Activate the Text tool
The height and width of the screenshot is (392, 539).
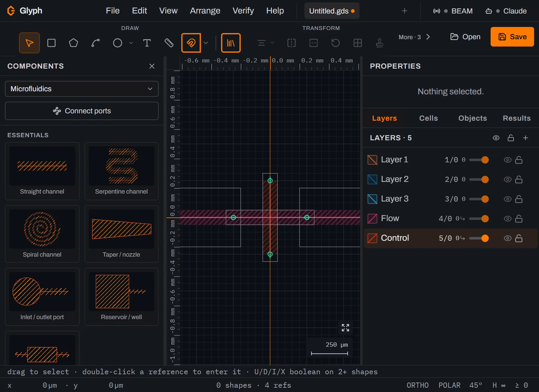pos(147,43)
